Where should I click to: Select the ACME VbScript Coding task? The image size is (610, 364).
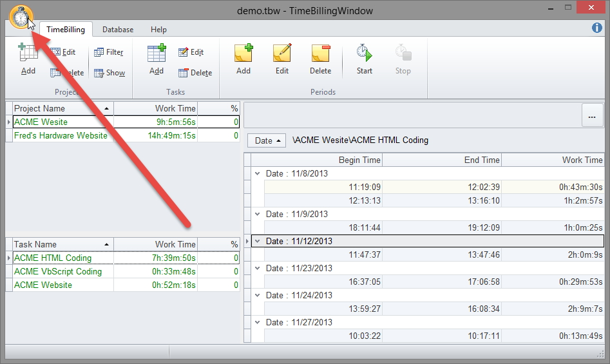click(58, 271)
